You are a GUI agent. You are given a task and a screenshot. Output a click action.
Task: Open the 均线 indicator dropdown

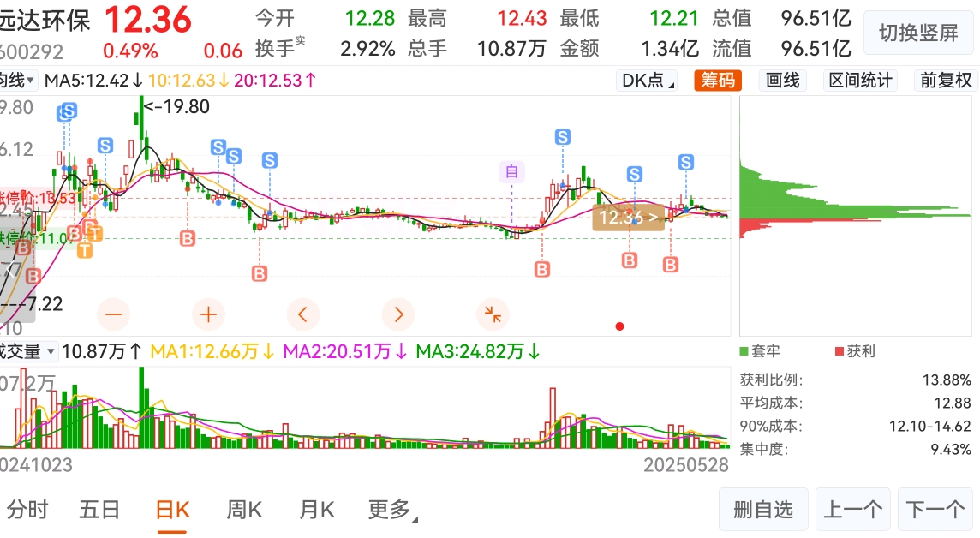tap(17, 81)
